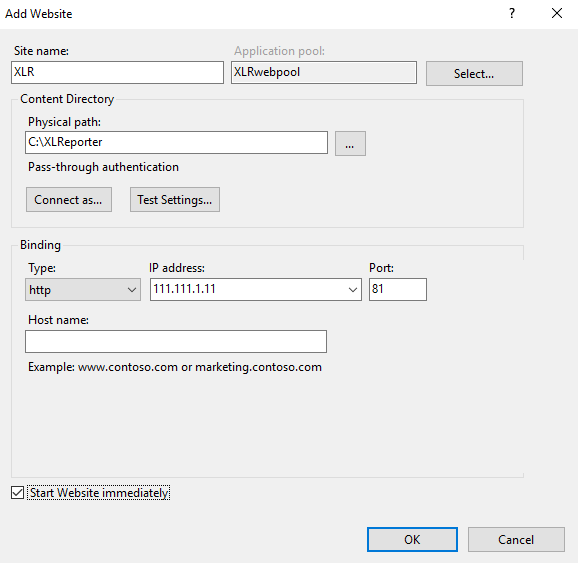Screen dimensions: 578x563
Task: Focus the Site name field containing XLR
Action: click(x=117, y=72)
